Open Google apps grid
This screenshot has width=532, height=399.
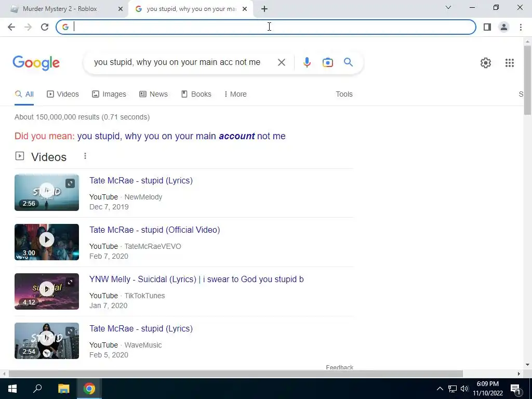509,63
